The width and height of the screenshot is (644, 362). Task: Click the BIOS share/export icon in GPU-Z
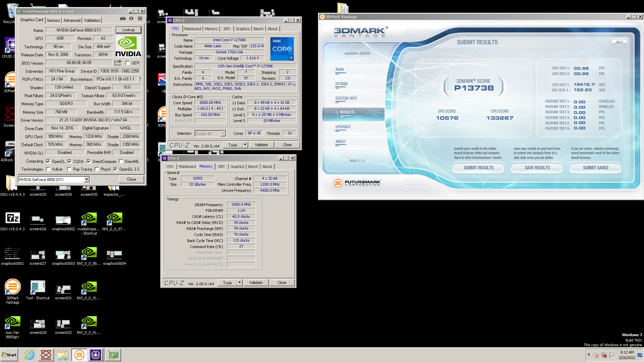(x=118, y=63)
